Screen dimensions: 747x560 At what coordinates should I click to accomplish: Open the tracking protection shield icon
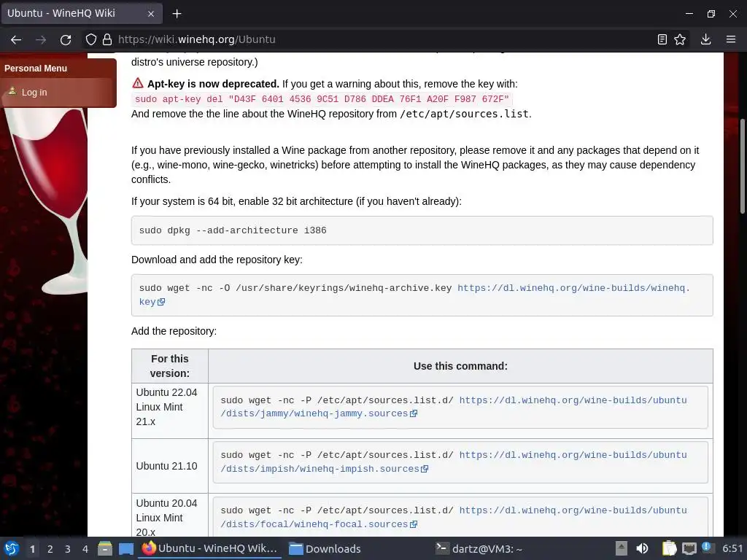click(x=91, y=39)
